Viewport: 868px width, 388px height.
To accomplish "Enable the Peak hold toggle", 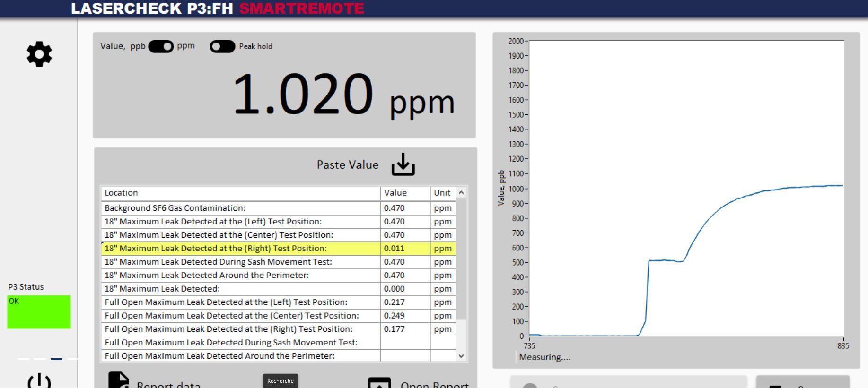I will (222, 46).
